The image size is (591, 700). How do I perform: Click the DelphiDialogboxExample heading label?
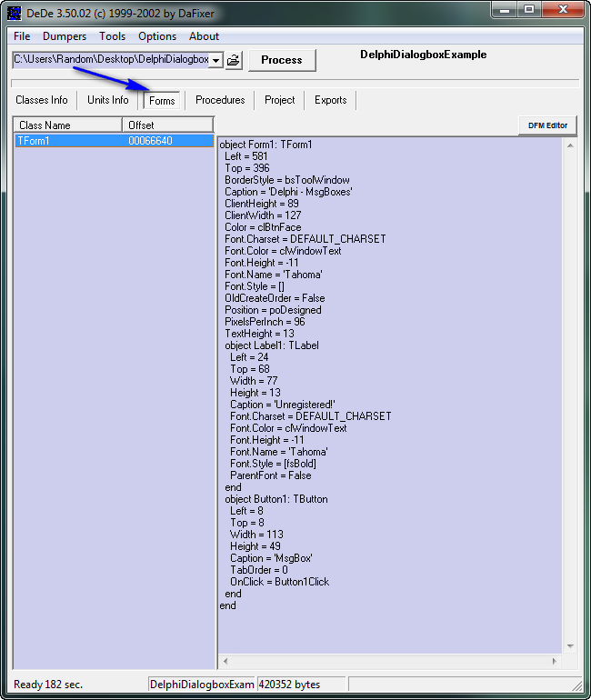(x=423, y=55)
